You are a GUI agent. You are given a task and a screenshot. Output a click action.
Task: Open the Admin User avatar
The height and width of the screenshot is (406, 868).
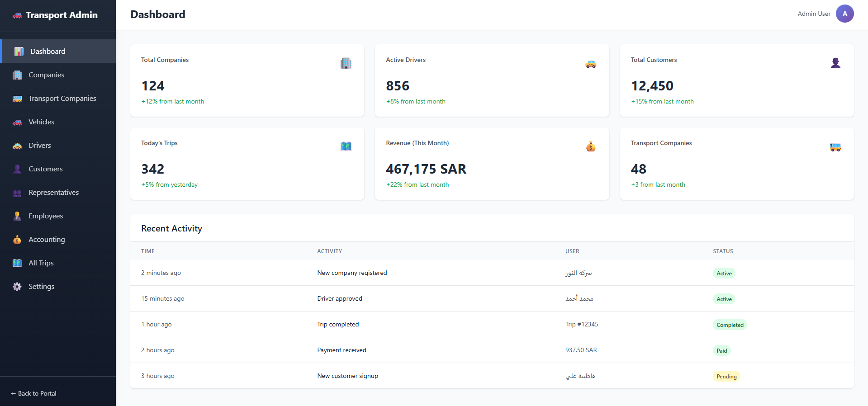844,14
